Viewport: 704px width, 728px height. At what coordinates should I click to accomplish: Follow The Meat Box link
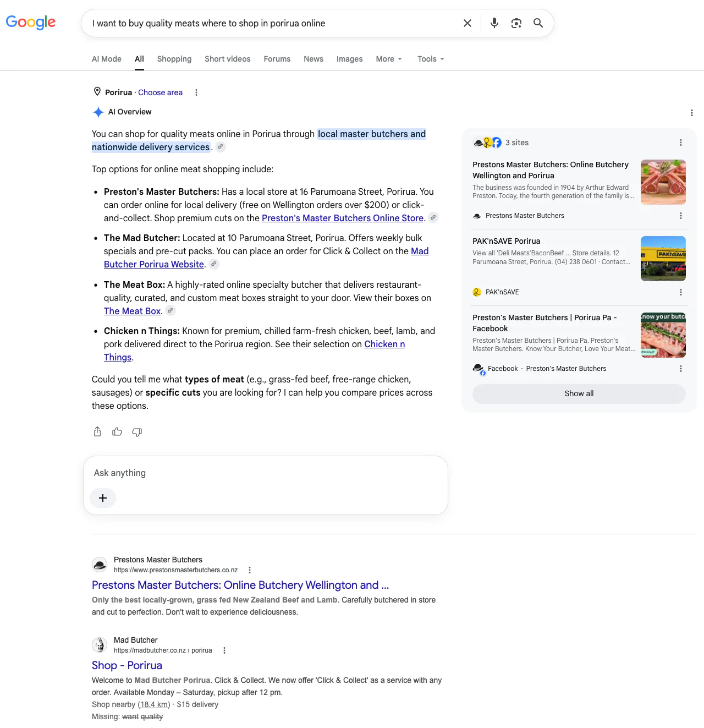[x=132, y=311]
